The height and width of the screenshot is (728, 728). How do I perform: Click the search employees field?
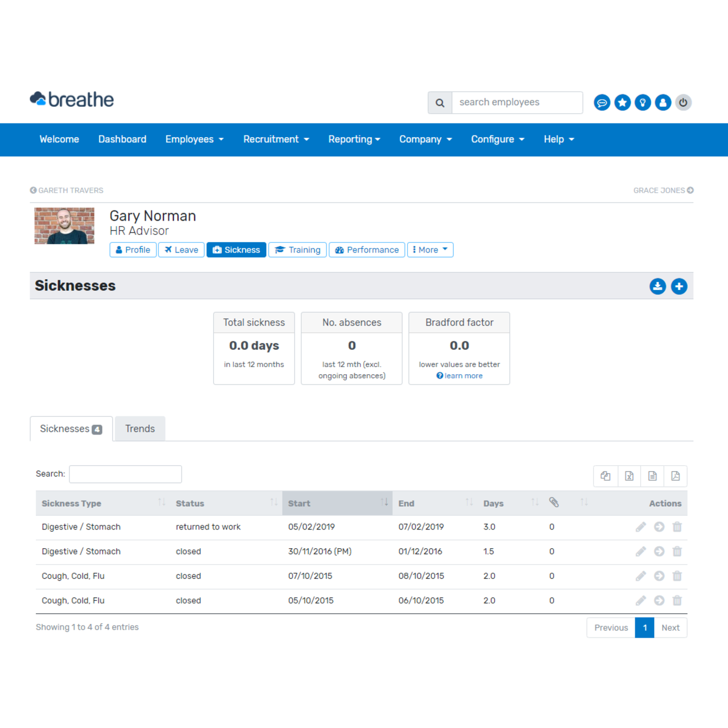coord(516,102)
